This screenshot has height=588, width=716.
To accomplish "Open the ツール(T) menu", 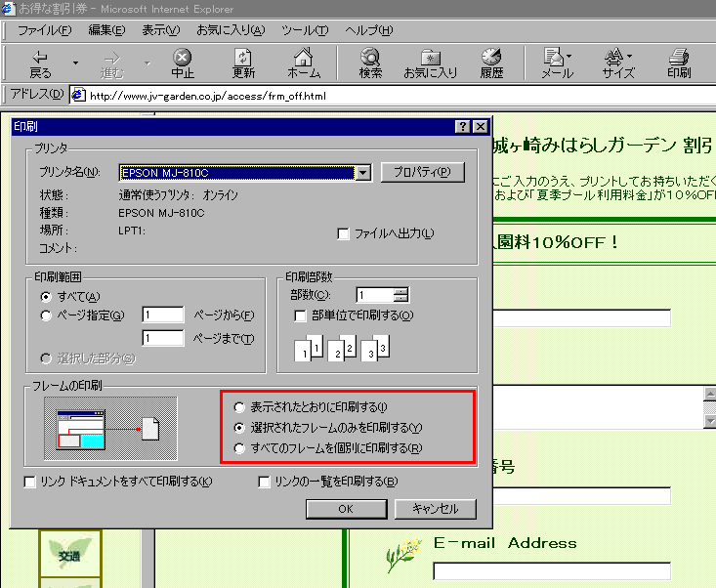I will pyautogui.click(x=305, y=30).
